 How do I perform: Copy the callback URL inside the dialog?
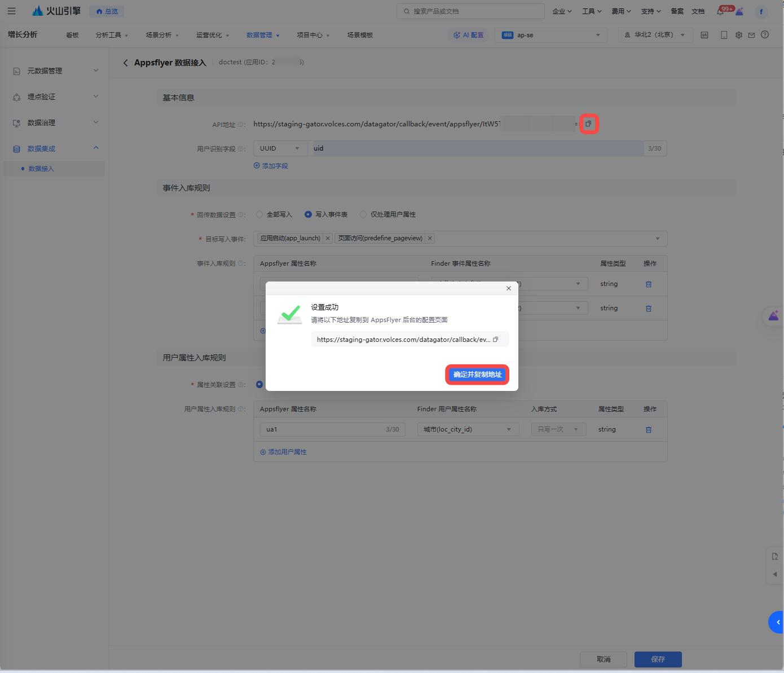click(x=495, y=340)
